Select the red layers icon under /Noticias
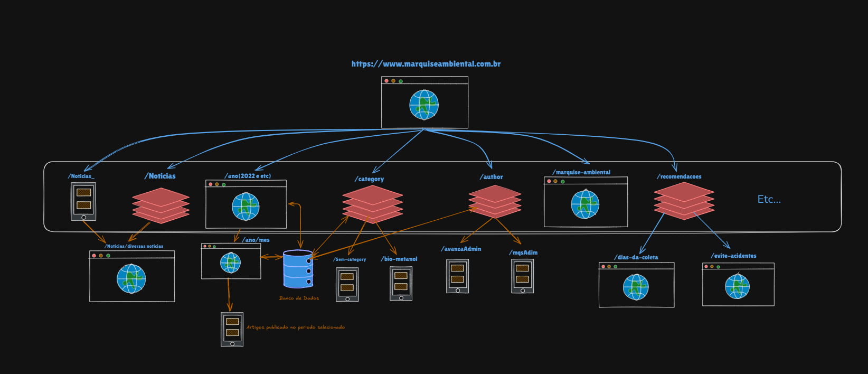This screenshot has height=374, width=868. pyautogui.click(x=161, y=205)
